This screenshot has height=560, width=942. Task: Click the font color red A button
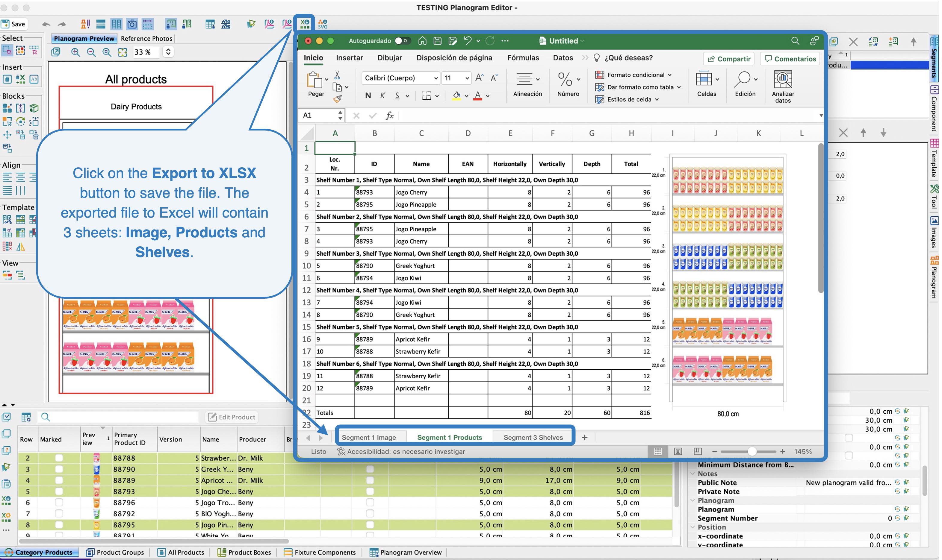point(478,96)
